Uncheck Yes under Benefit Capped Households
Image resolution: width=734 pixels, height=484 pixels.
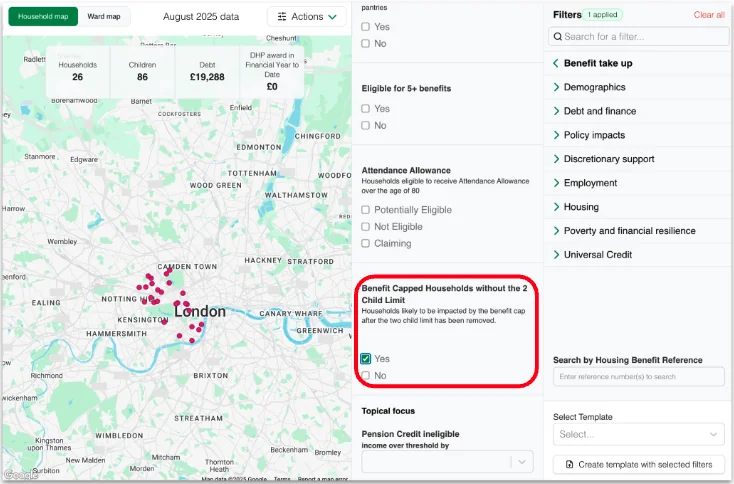(366, 358)
